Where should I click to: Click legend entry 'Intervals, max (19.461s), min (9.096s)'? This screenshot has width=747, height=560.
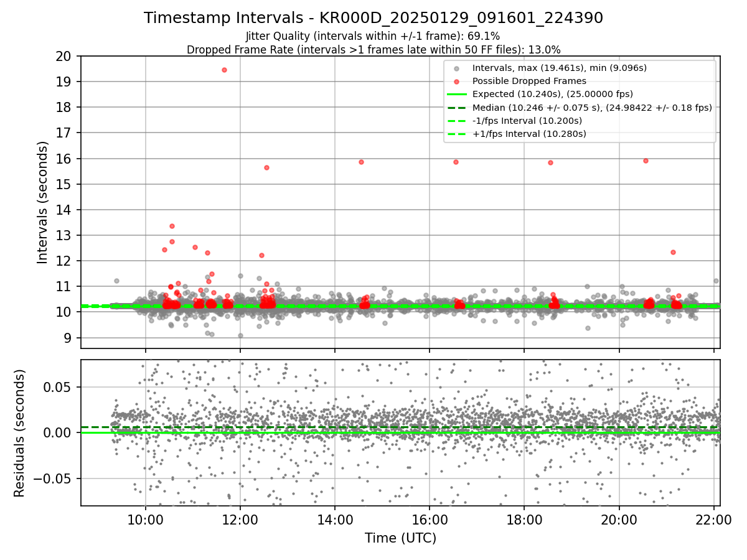coord(560,68)
